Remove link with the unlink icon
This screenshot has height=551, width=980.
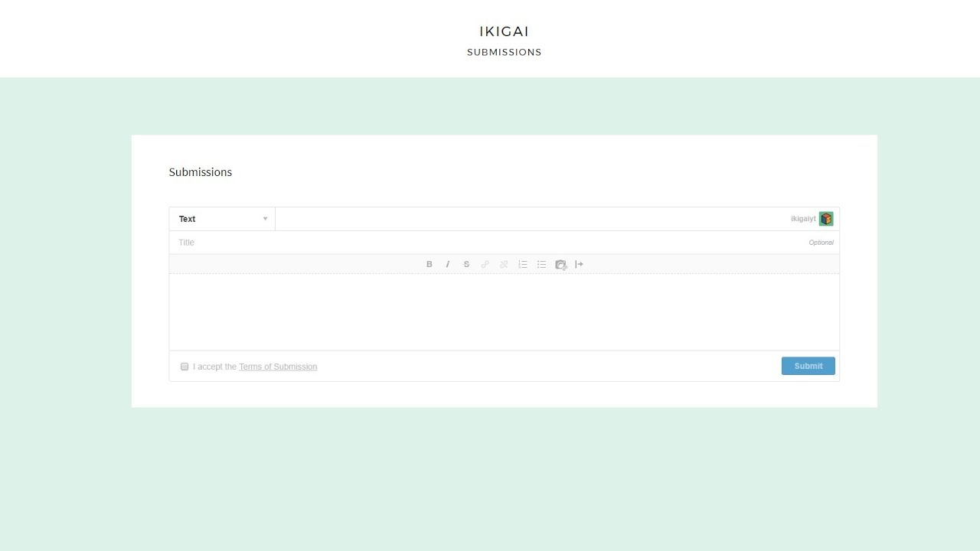504,264
